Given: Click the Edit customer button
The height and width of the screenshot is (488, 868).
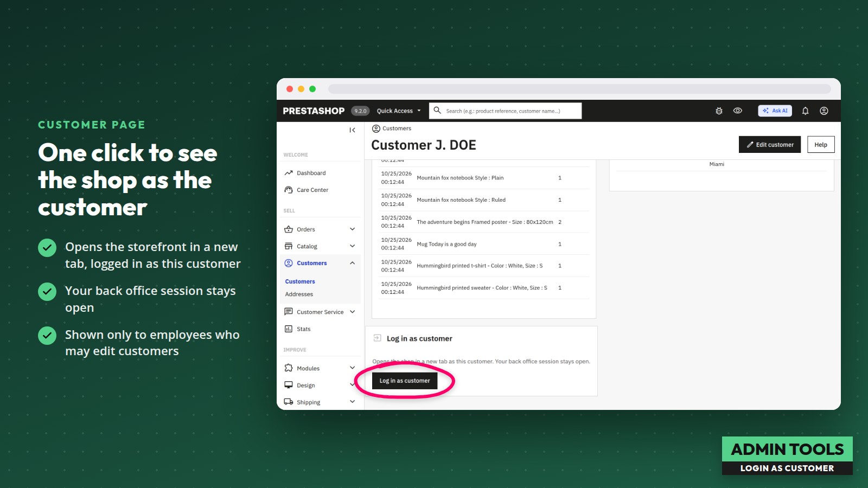Looking at the screenshot, I should [x=770, y=145].
